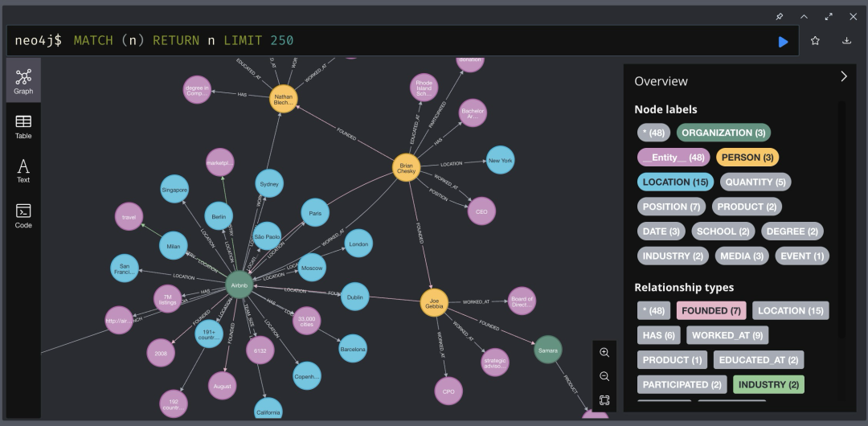
Task: Select the Rhode Island School node
Action: [x=424, y=88]
